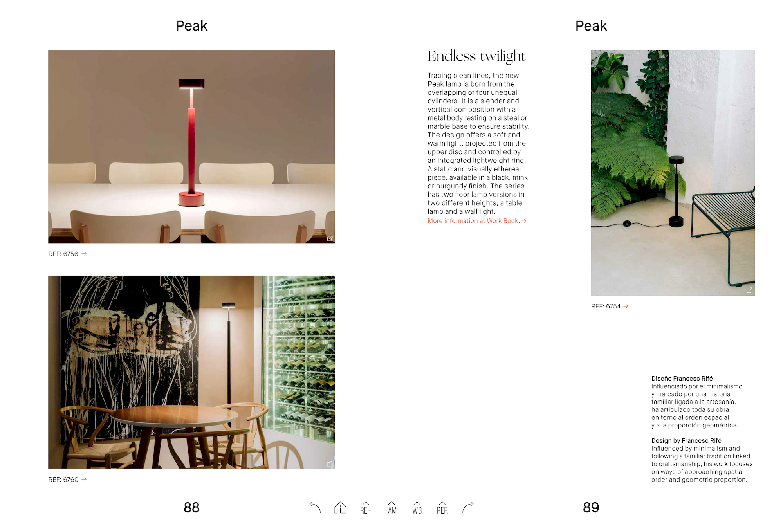Follow the REF: 6760 arrow link
Screen dimensions: 783x532
click(x=84, y=479)
